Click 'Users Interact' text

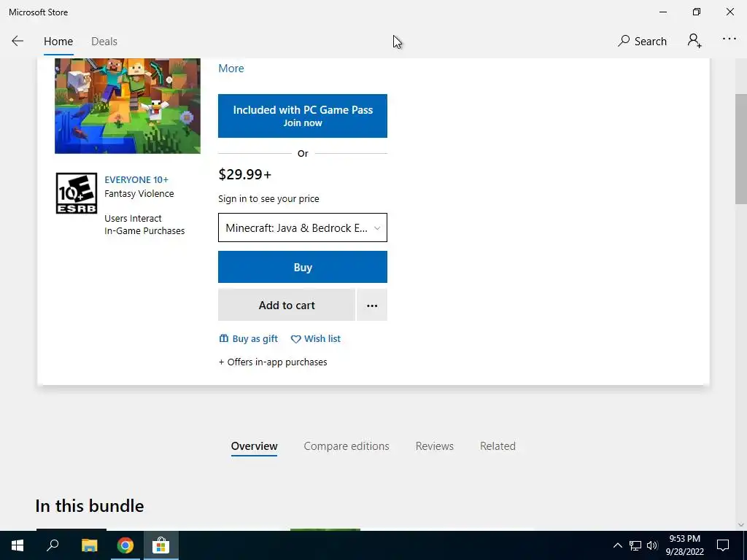click(x=133, y=218)
